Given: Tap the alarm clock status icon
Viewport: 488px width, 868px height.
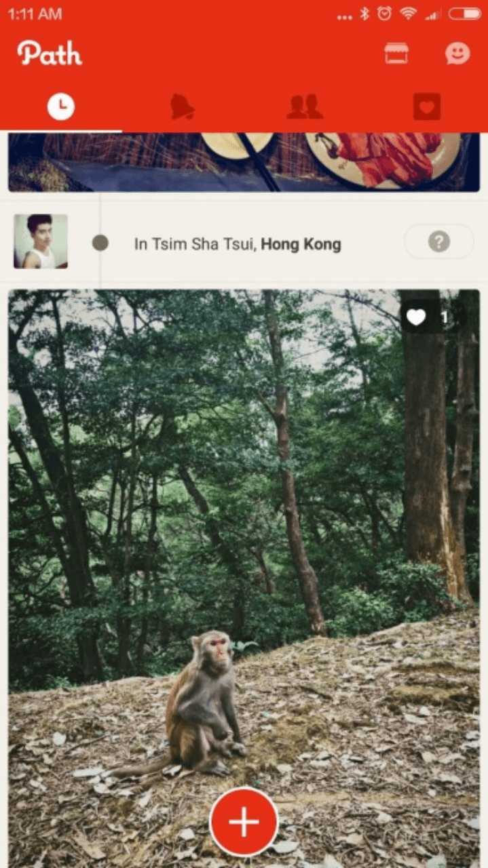Looking at the screenshot, I should (x=385, y=14).
